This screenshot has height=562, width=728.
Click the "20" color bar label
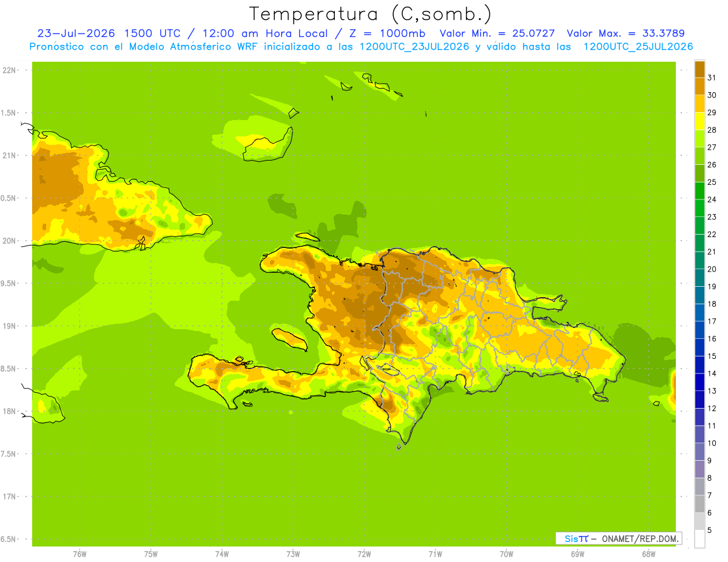click(x=712, y=269)
